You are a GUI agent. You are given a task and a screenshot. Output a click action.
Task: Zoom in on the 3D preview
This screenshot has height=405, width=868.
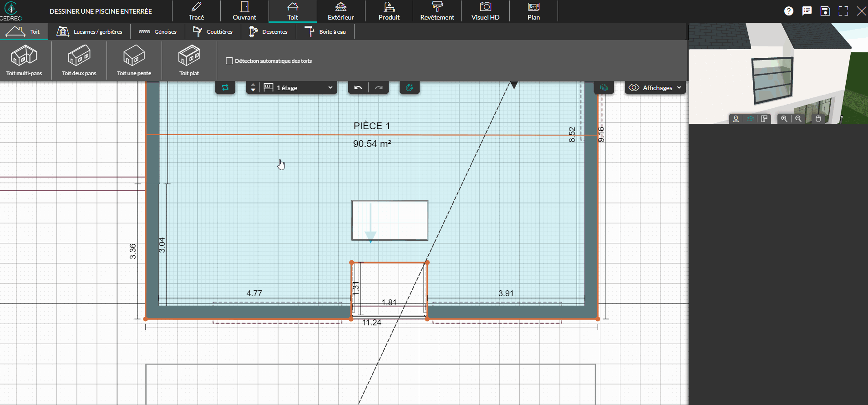click(784, 119)
